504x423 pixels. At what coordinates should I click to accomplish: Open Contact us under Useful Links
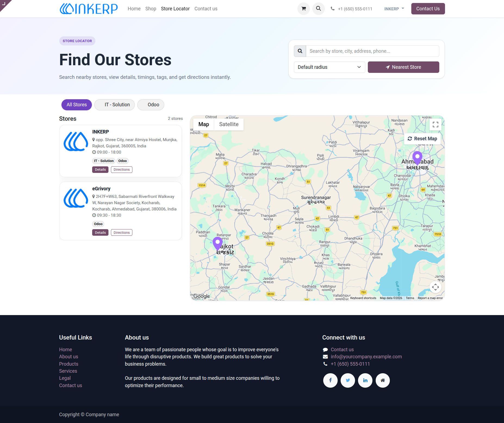coord(70,385)
